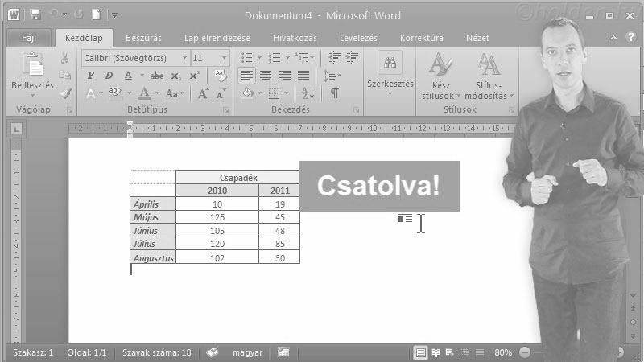Click the 80% zoom level button
This screenshot has width=644, height=362.
502,352
